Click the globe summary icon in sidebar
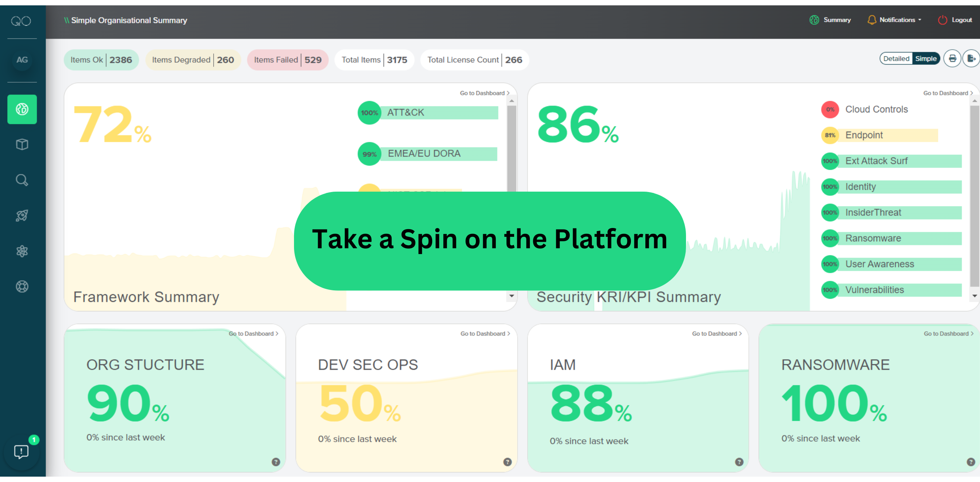The image size is (980, 482). pyautogui.click(x=22, y=109)
